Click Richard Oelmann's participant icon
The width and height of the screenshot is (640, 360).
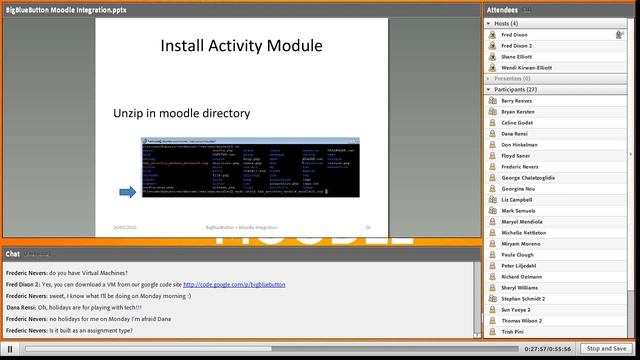click(x=493, y=277)
